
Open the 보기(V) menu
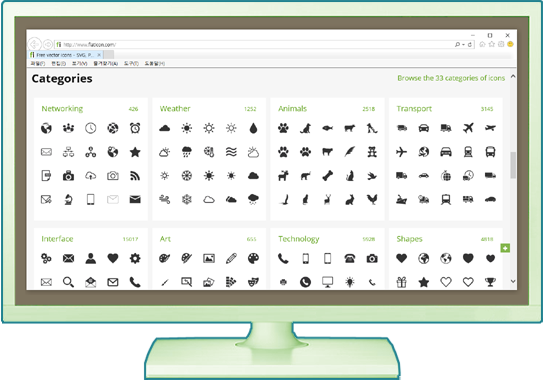tap(79, 64)
